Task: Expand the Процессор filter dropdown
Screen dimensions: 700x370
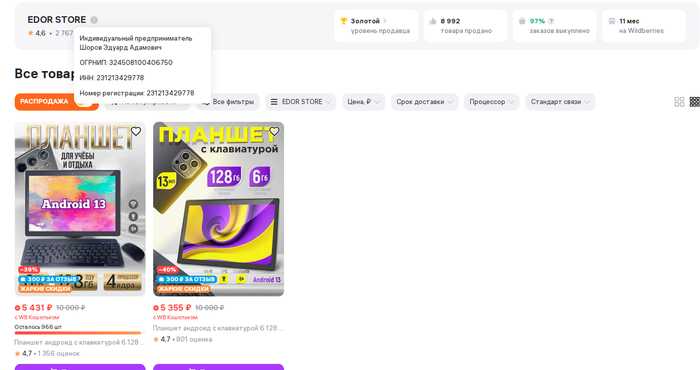Action: click(492, 102)
